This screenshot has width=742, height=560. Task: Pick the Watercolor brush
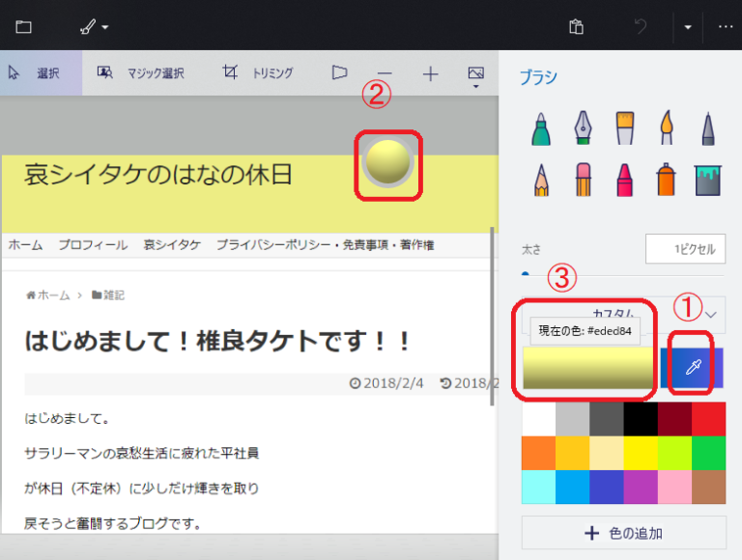point(667,127)
